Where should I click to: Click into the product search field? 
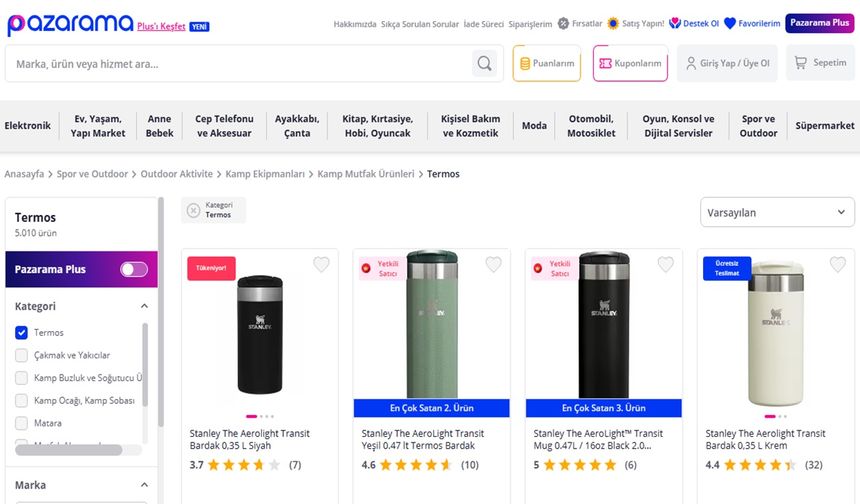pos(240,64)
